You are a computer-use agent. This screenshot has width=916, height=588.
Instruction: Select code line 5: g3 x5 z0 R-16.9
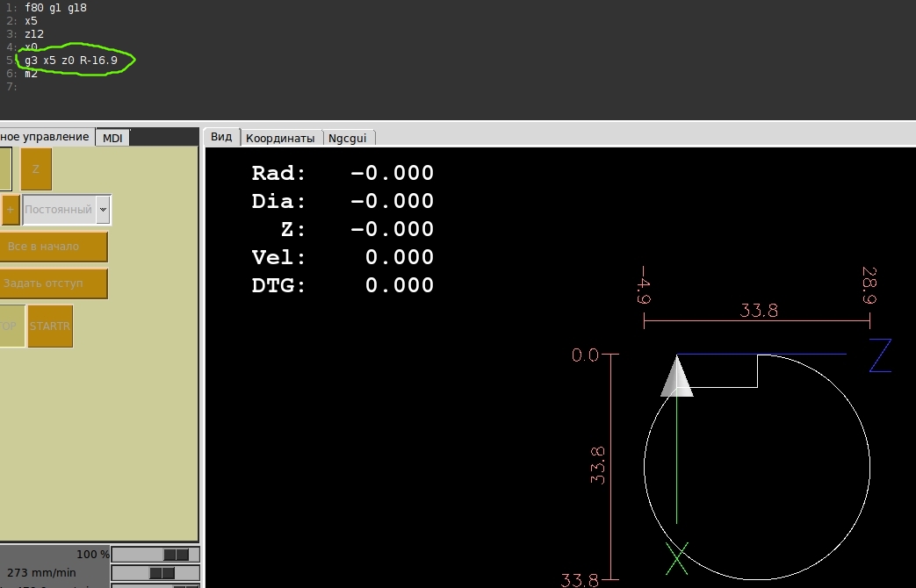[x=70, y=61]
